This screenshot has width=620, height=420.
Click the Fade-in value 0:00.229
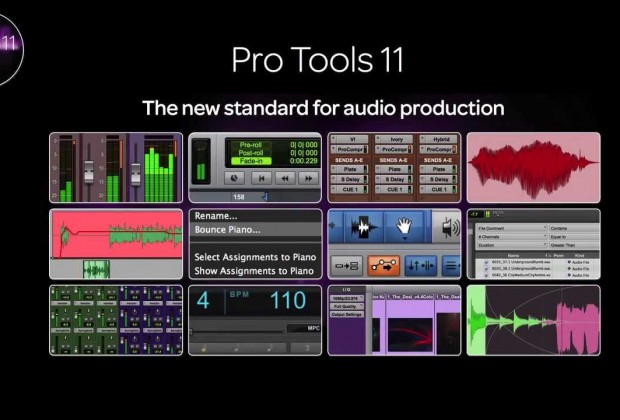pos(304,161)
